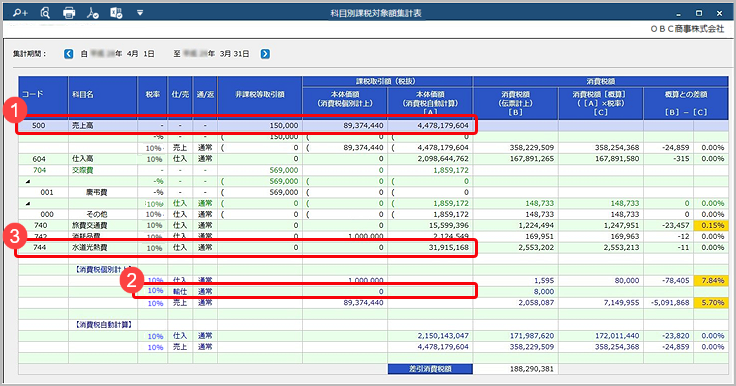Viewport: 736px width, 386px height.
Task: Select account name 仕入高
Action: 83,159
